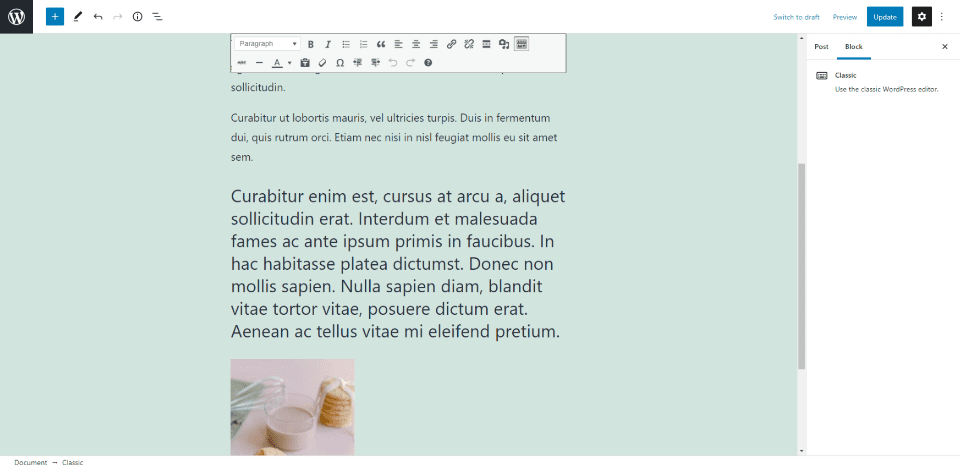Screen dimensions: 960x469
Task: Open the special character Omega picker
Action: [x=340, y=62]
